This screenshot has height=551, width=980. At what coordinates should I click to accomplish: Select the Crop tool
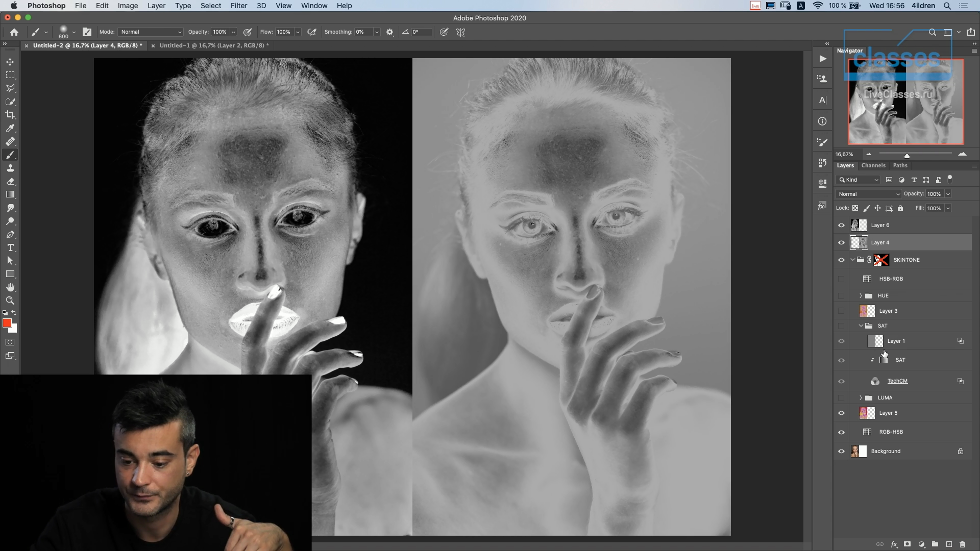[x=10, y=115]
